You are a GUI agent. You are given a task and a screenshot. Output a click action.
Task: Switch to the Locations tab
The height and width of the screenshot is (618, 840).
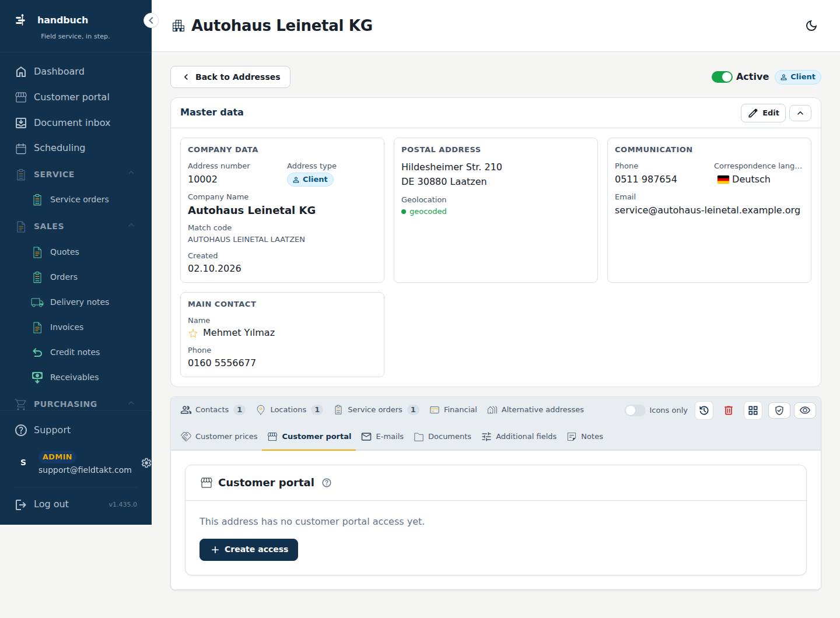click(x=289, y=410)
